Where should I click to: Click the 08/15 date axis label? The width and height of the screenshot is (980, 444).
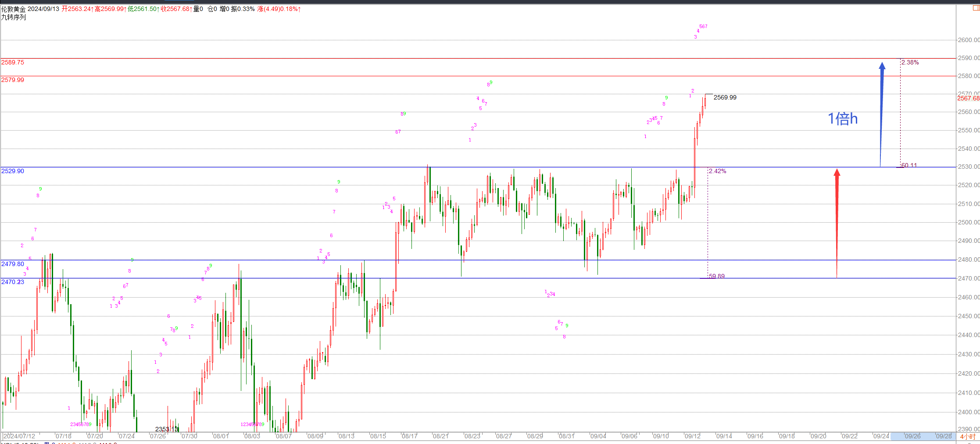[x=378, y=436]
